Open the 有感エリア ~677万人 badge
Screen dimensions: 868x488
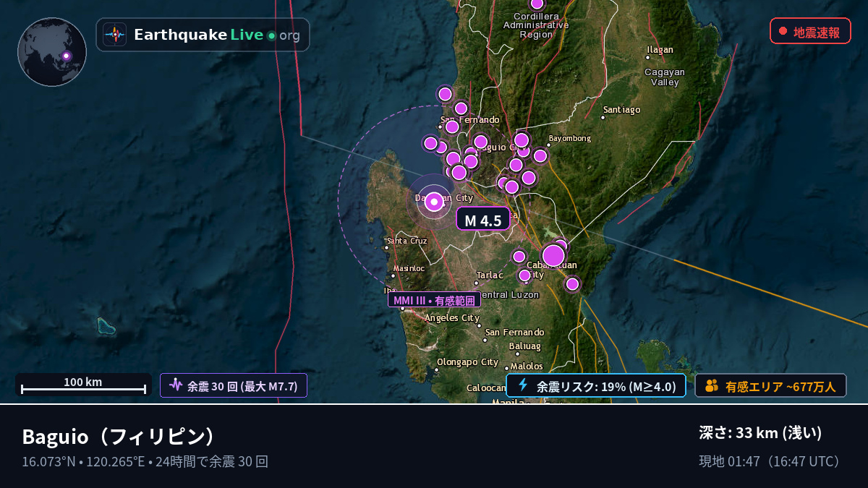tap(770, 386)
